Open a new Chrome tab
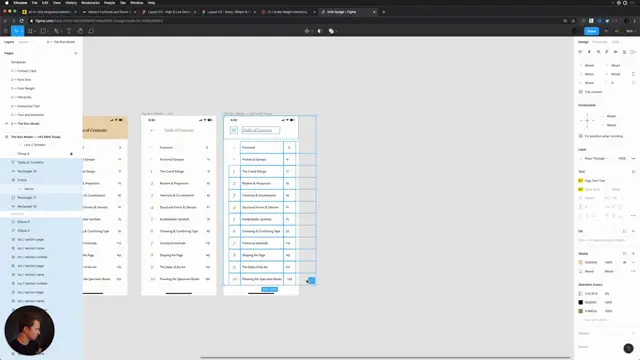 coord(384,12)
